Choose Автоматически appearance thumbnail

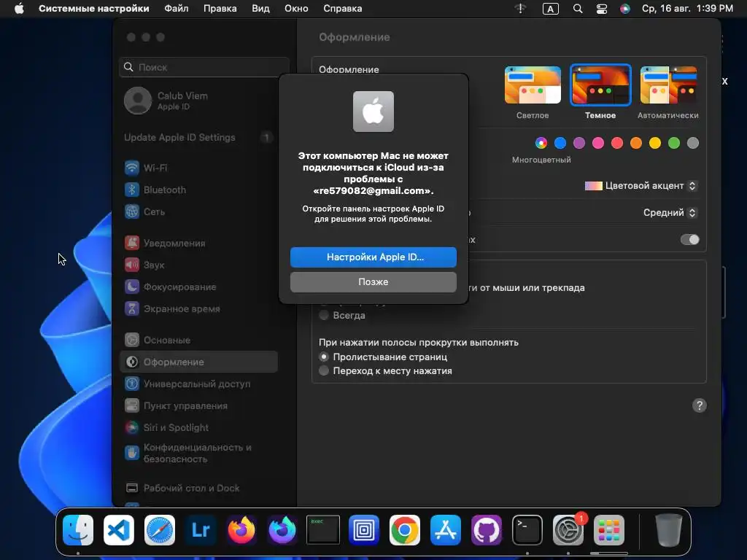tap(668, 85)
